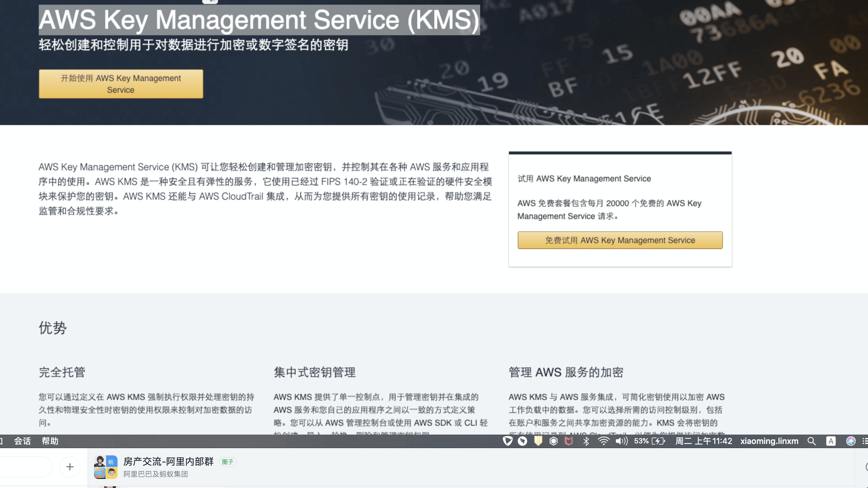Click 免费试用 AWS Key Management Service button
This screenshot has height=488, width=868.
coord(620,240)
